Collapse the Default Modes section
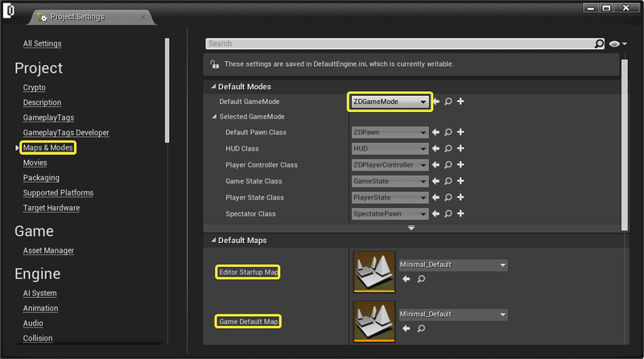 [213, 87]
